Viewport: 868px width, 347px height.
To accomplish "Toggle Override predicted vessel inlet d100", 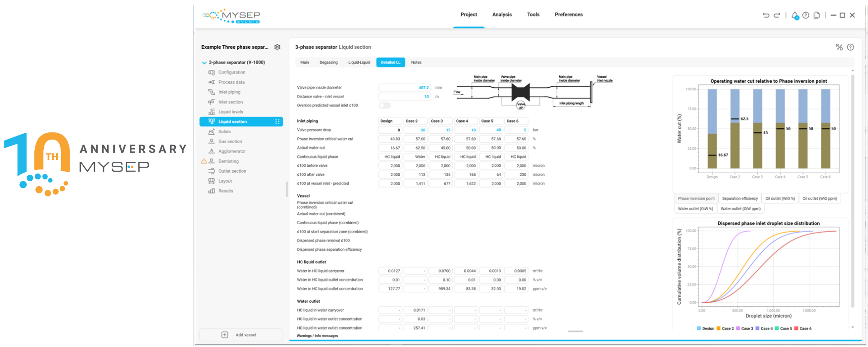I will 384,105.
